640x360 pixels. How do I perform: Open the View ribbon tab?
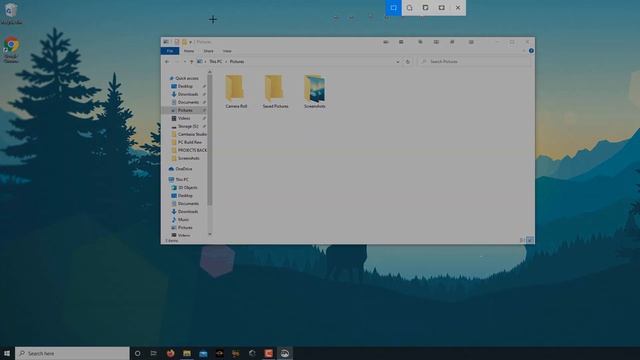tap(227, 51)
